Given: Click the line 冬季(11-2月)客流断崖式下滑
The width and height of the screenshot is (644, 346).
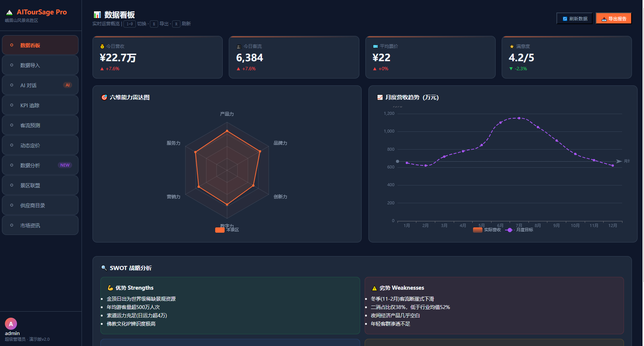Looking at the screenshot, I should pos(402,299).
